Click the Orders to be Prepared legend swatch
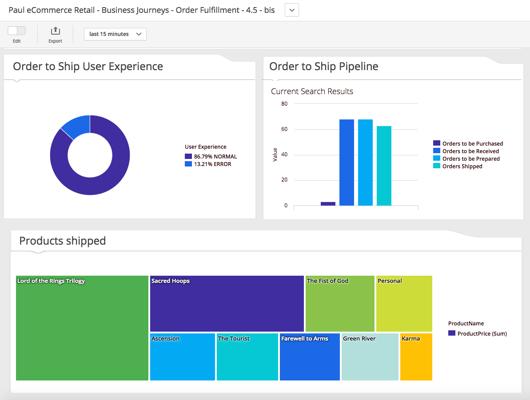The image size is (530, 400). point(437,158)
